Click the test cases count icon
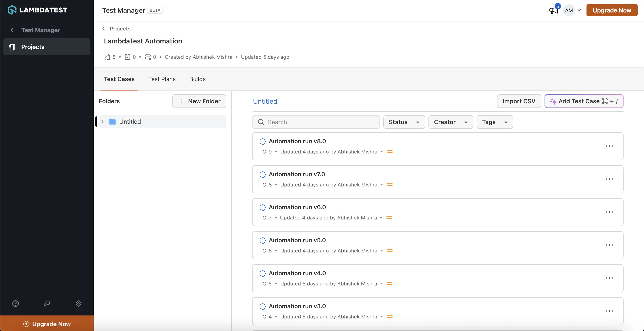This screenshot has width=644, height=331. [107, 57]
